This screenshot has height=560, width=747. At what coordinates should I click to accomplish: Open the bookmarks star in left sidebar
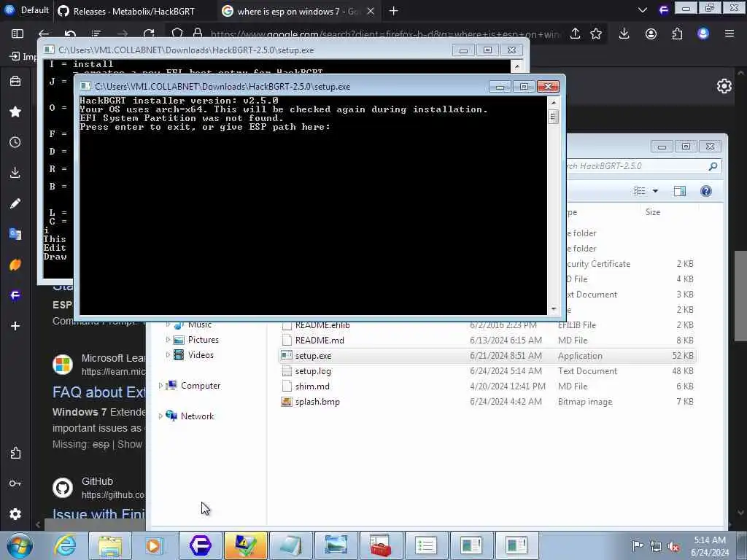click(x=15, y=112)
